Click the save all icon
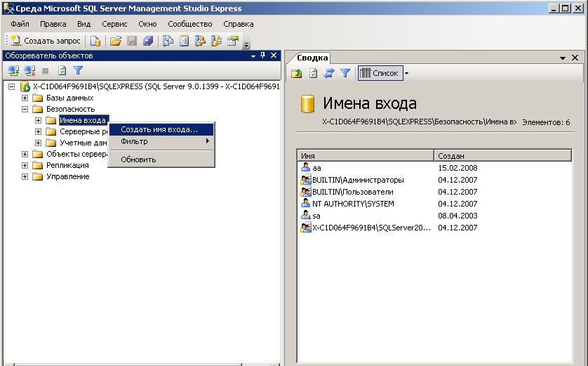 [148, 41]
